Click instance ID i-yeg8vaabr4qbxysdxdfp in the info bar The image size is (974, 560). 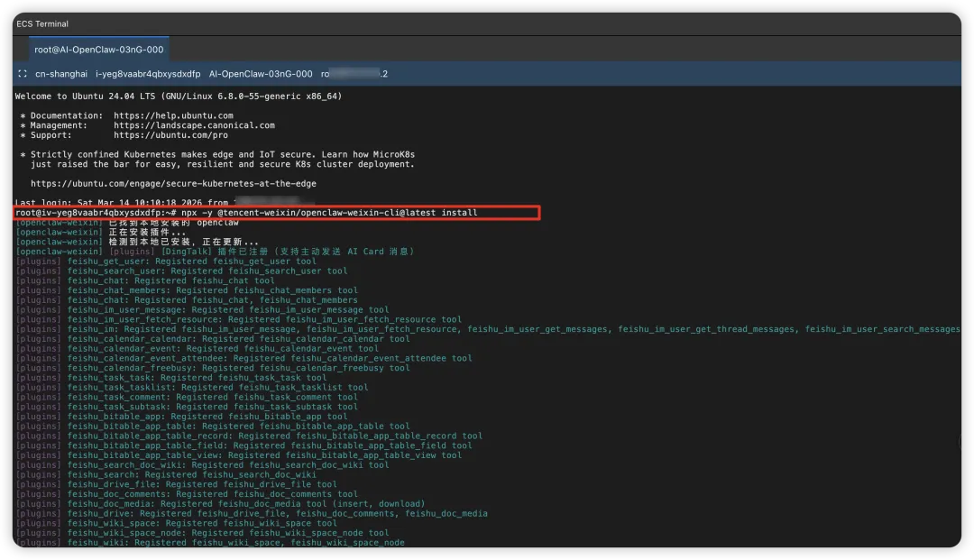pos(148,74)
